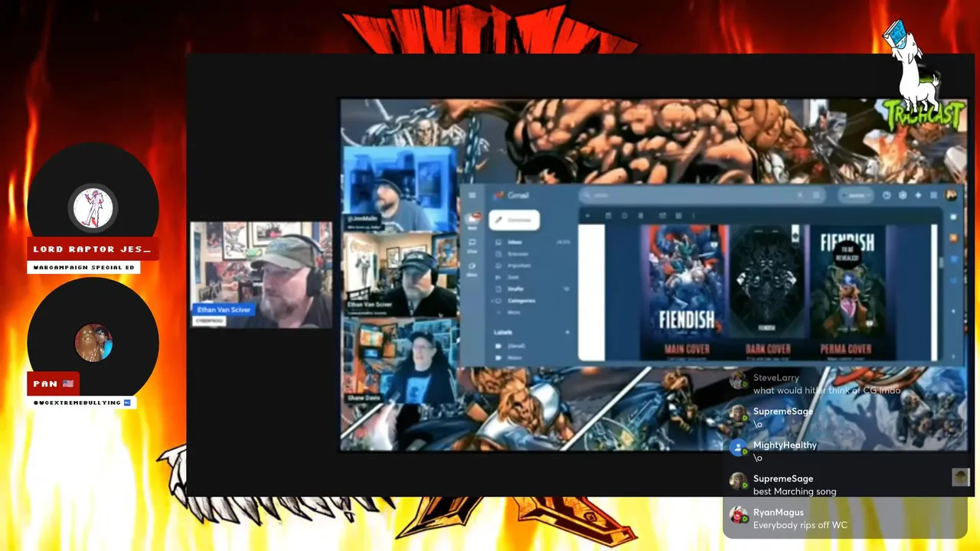Delete the open email
The image size is (980, 551).
(x=640, y=216)
